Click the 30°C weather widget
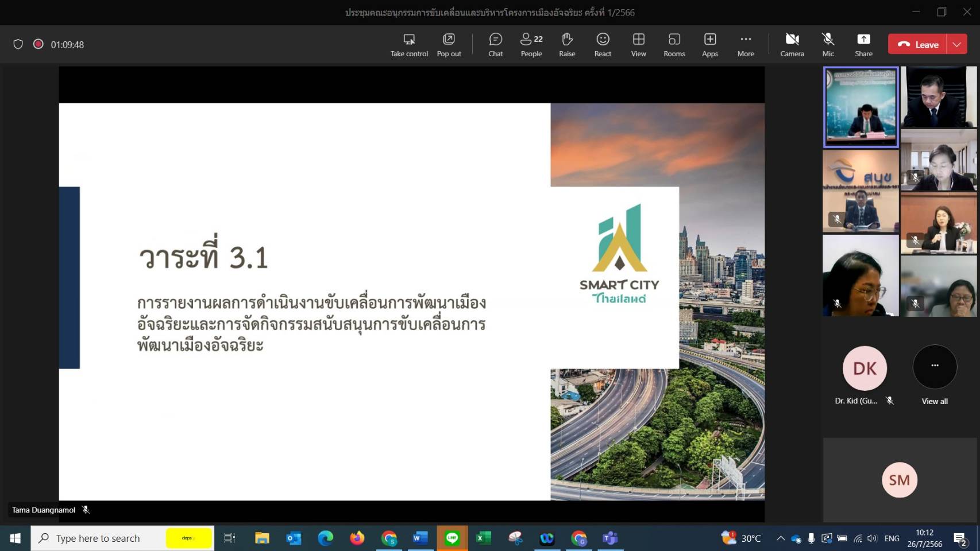This screenshot has width=980, height=551. pos(742,538)
